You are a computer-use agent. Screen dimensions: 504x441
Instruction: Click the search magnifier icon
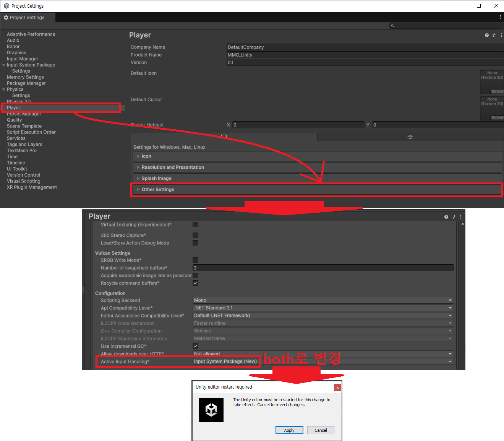[x=392, y=26]
